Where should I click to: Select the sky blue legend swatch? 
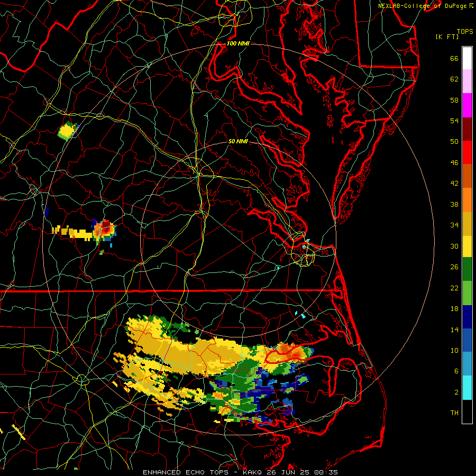(x=467, y=364)
